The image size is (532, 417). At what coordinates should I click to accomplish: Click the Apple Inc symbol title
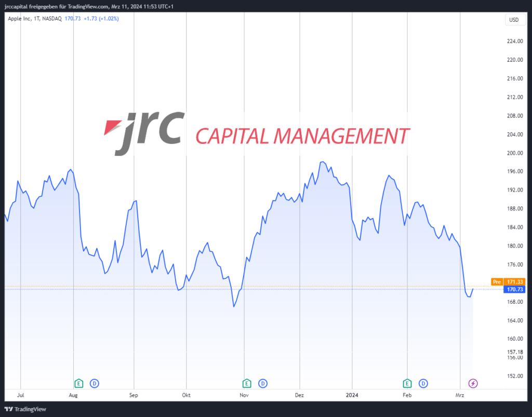(x=19, y=19)
